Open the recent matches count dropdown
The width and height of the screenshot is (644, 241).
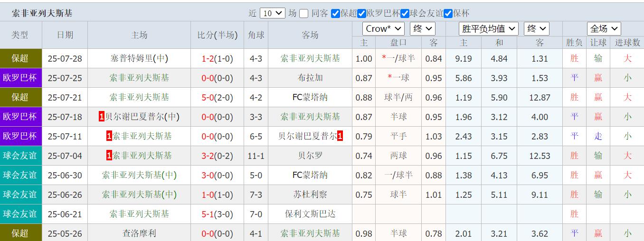point(273,13)
